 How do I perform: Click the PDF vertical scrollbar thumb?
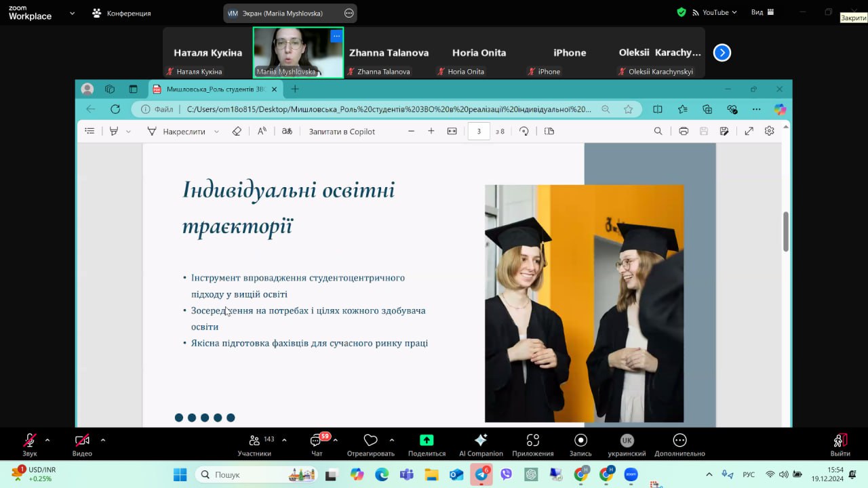tap(786, 231)
